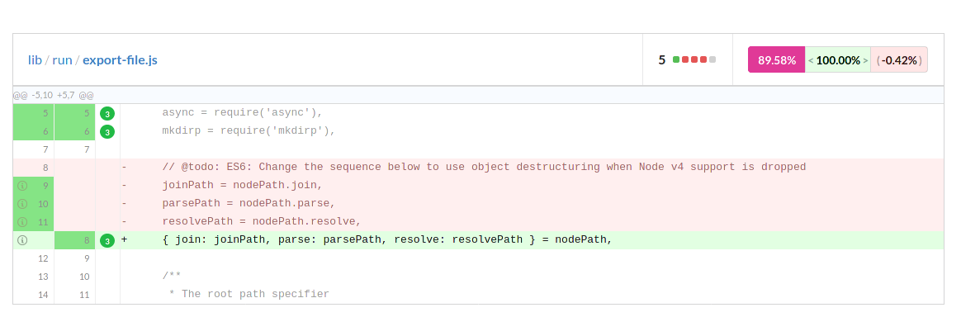Click the /** comment opening line
980x336 pixels.
tap(172, 276)
